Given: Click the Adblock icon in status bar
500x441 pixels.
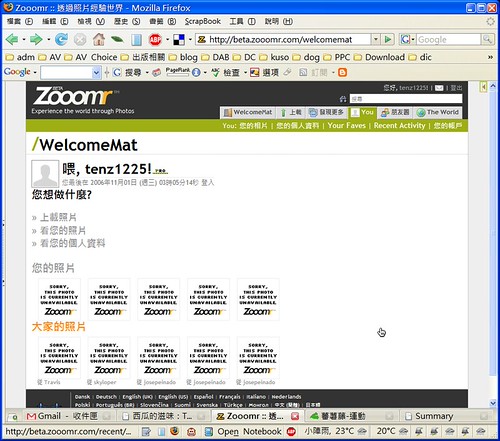Looking at the screenshot, I should click(291, 432).
